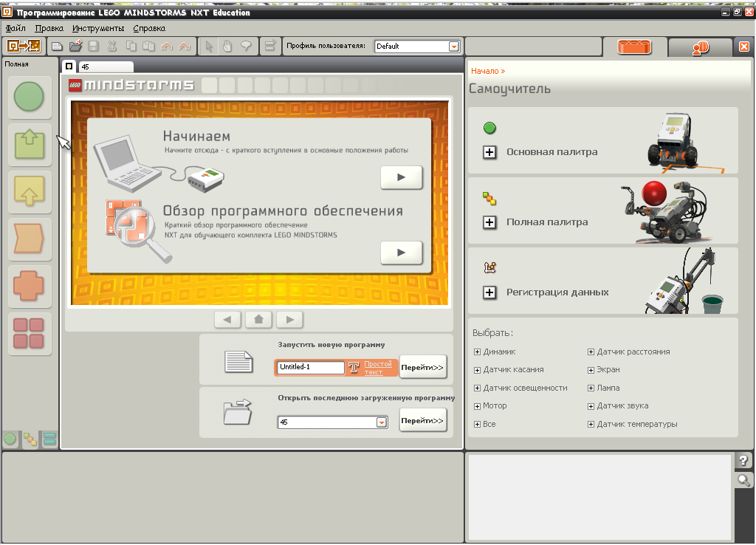Screen dimensions: 756x545
Task: Open the Advanced four-squares palette block
Action: 30,333
